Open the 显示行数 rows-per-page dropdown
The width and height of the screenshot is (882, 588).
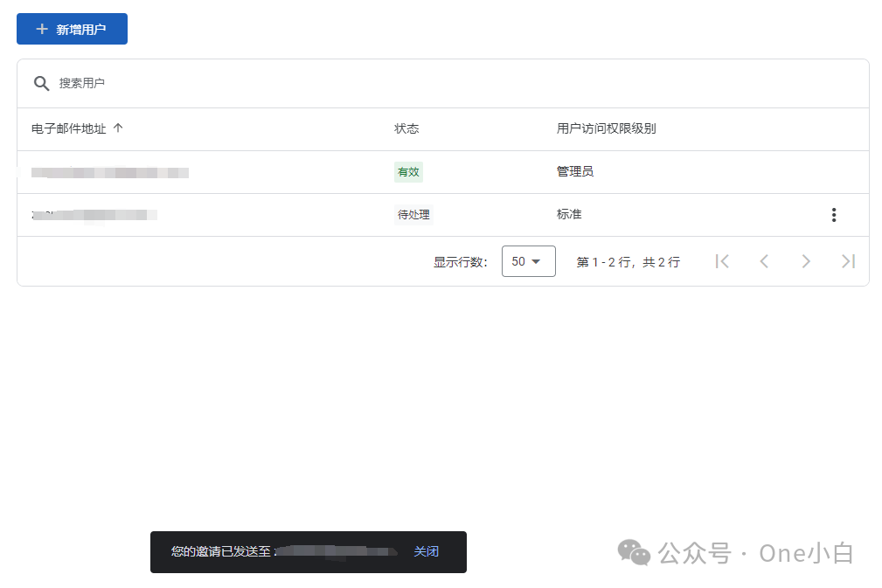point(528,260)
